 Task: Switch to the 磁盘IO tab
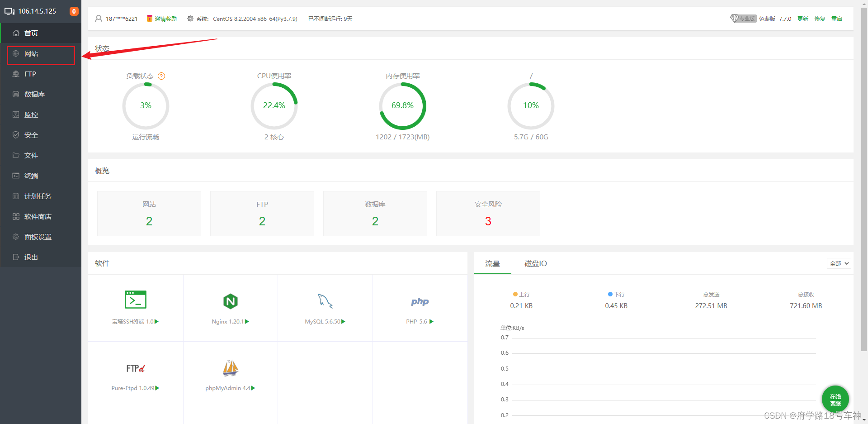point(536,263)
